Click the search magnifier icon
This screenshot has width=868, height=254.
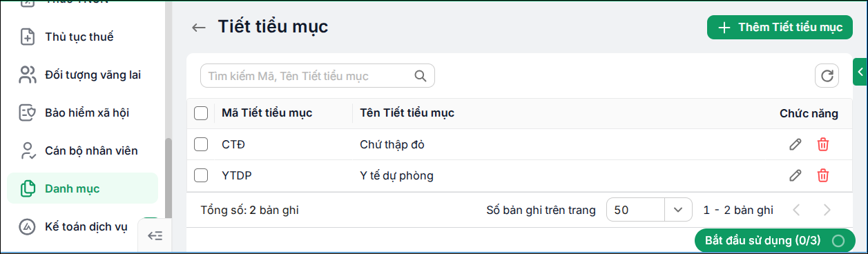coord(420,76)
